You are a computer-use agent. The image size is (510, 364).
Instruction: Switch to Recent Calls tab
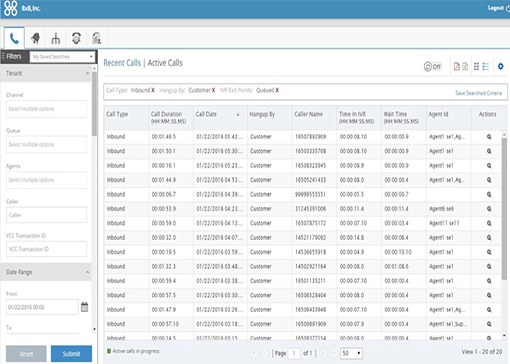(x=122, y=63)
